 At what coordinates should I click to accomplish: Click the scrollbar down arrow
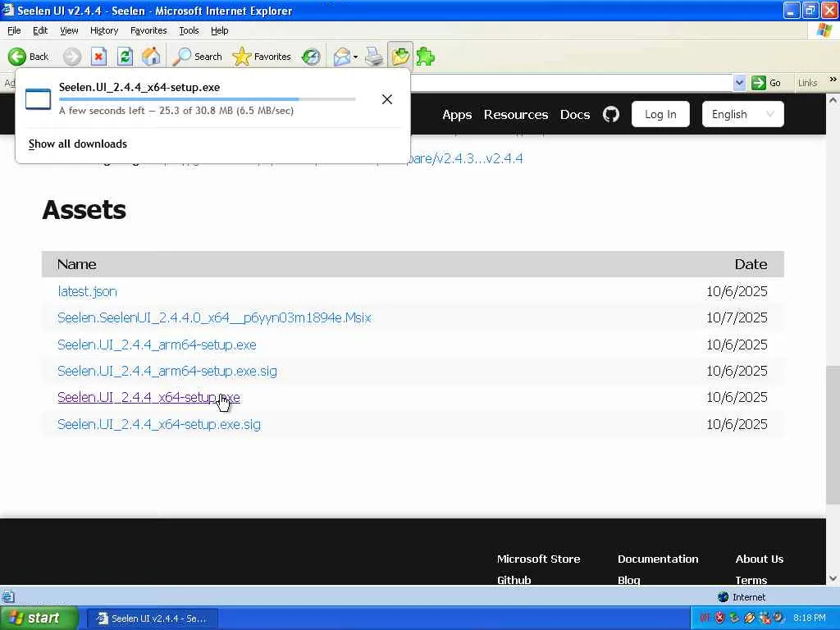pyautogui.click(x=833, y=578)
